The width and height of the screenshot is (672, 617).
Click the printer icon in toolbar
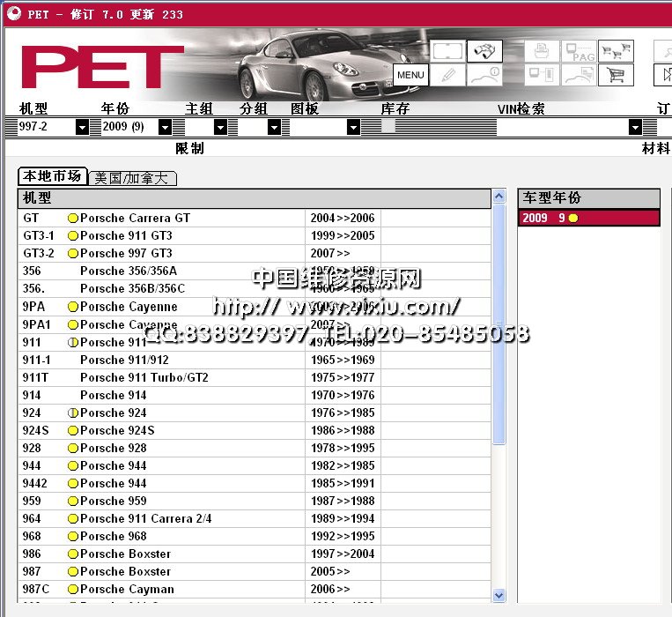coord(543,51)
